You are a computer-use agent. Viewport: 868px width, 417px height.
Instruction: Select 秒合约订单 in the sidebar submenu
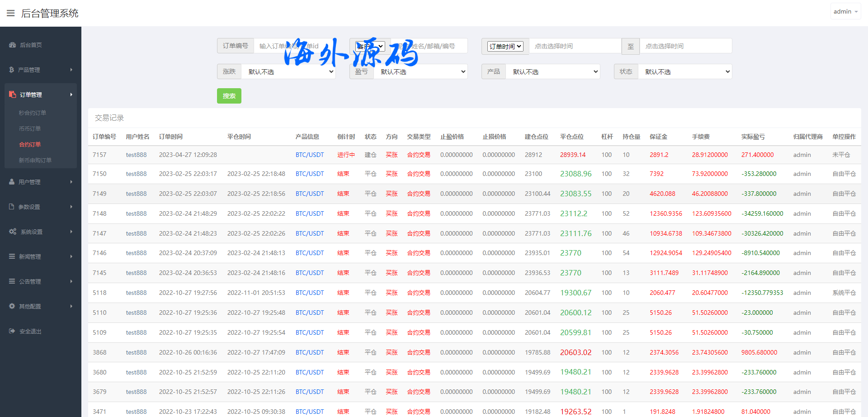point(33,113)
